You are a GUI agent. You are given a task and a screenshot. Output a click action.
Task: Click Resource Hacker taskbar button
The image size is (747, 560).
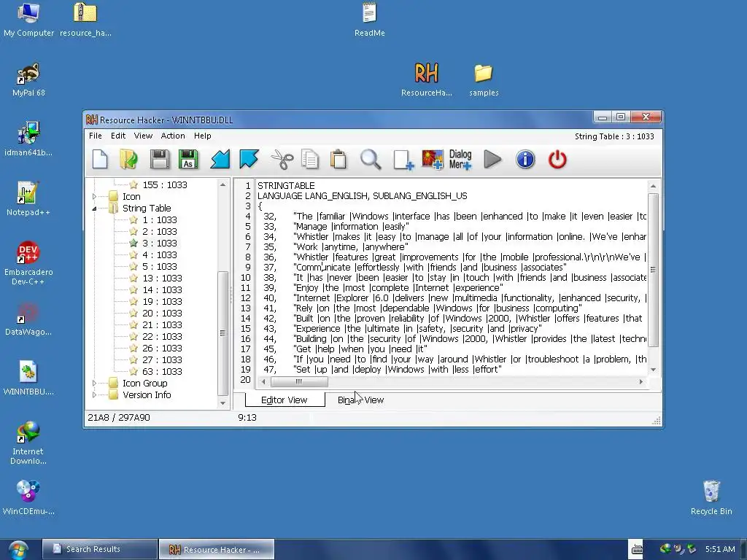pyautogui.click(x=216, y=549)
